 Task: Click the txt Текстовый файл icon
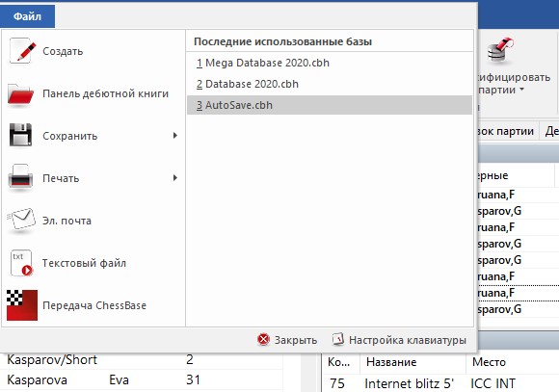pyautogui.click(x=21, y=263)
